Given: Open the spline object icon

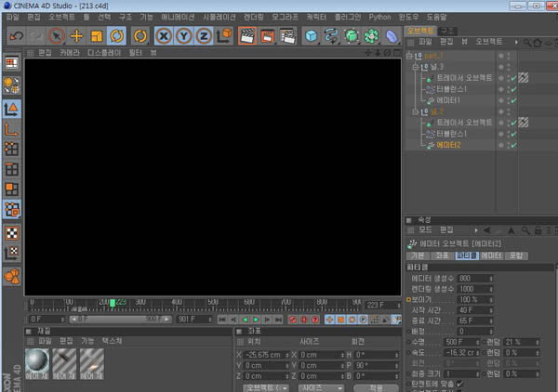Looking at the screenshot, I should coord(331,36).
